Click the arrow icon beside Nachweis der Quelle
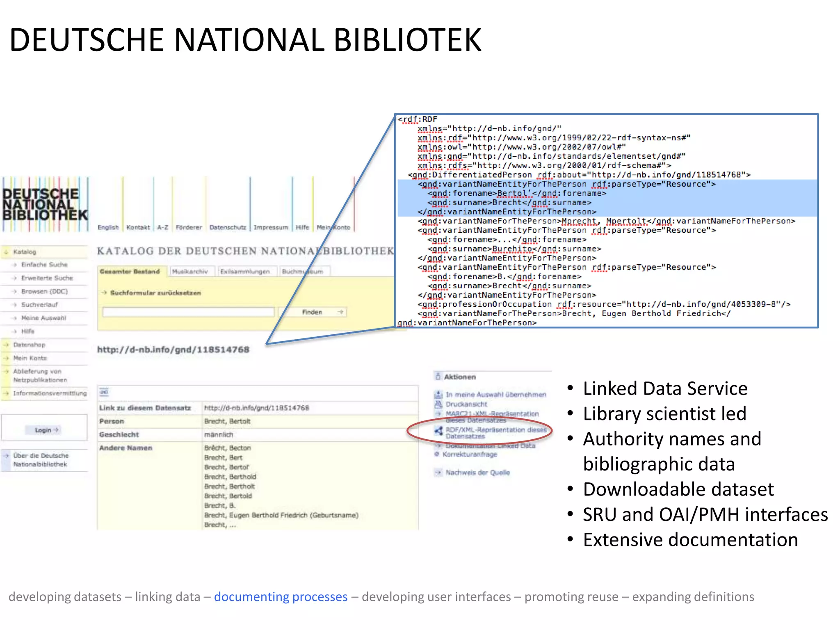 pos(438,472)
